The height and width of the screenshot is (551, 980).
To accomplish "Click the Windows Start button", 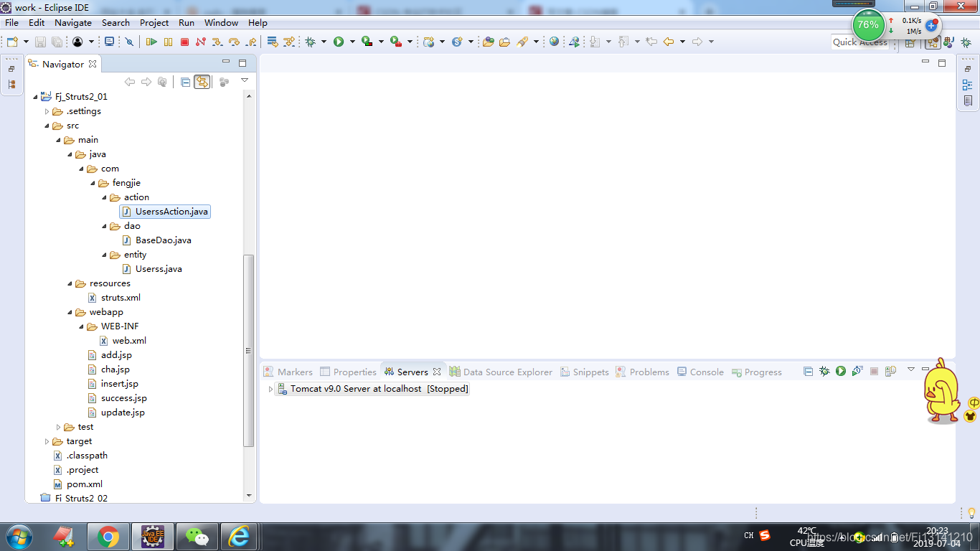I will [x=18, y=537].
